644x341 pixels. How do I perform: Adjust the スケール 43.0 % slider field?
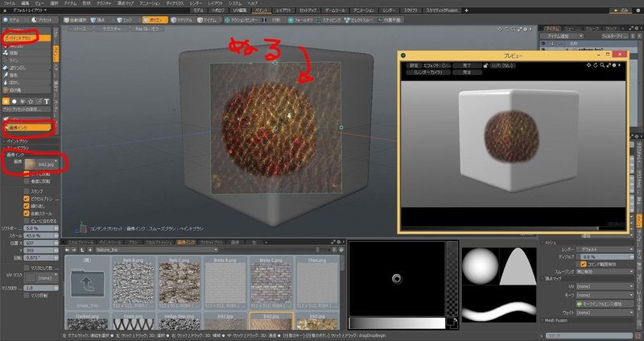pos(41,235)
